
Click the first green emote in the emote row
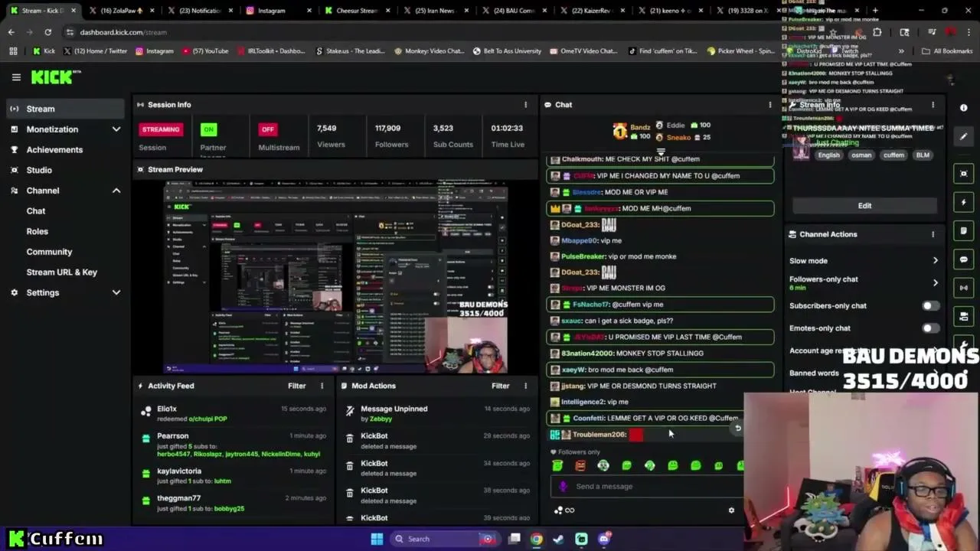(x=557, y=465)
